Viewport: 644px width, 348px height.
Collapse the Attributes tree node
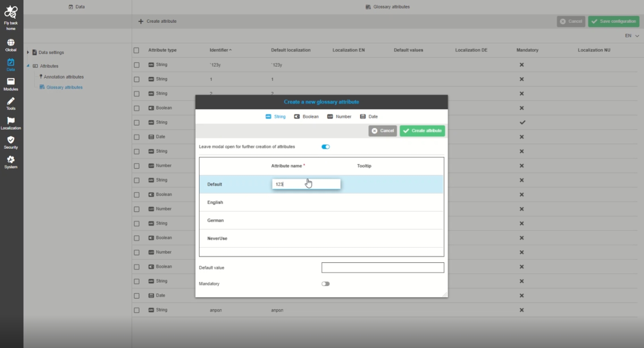point(28,66)
